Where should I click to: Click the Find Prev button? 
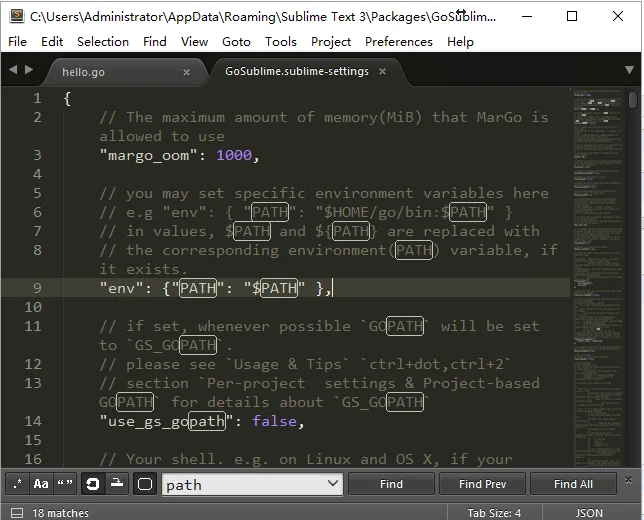pyautogui.click(x=483, y=484)
